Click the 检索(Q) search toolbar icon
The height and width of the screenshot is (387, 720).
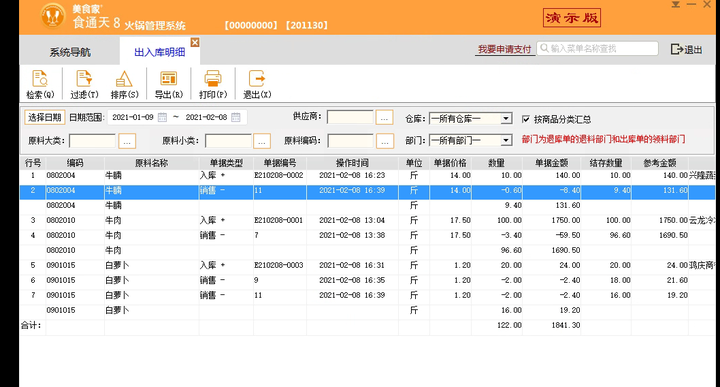pyautogui.click(x=40, y=84)
